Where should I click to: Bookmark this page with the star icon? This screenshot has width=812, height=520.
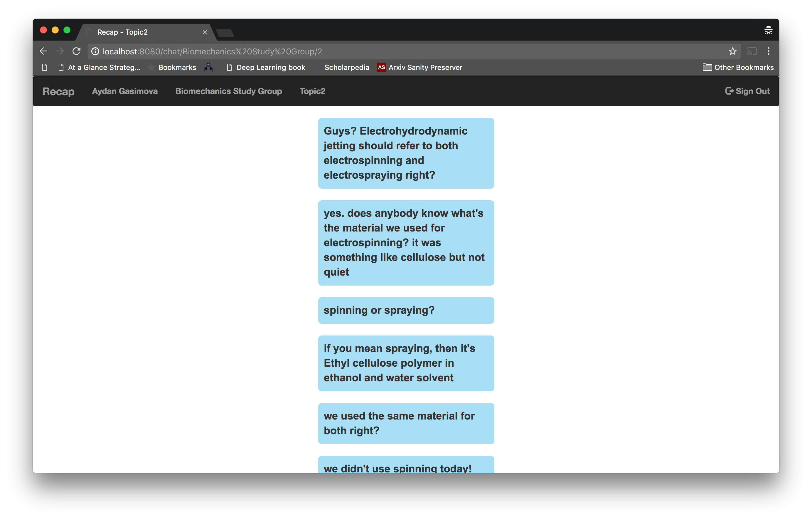[732, 51]
